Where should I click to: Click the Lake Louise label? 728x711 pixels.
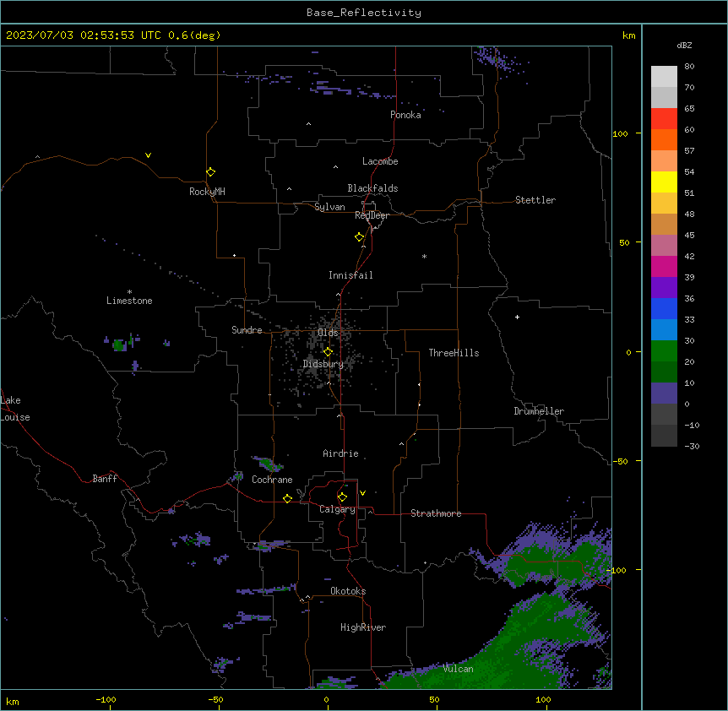click(15, 409)
